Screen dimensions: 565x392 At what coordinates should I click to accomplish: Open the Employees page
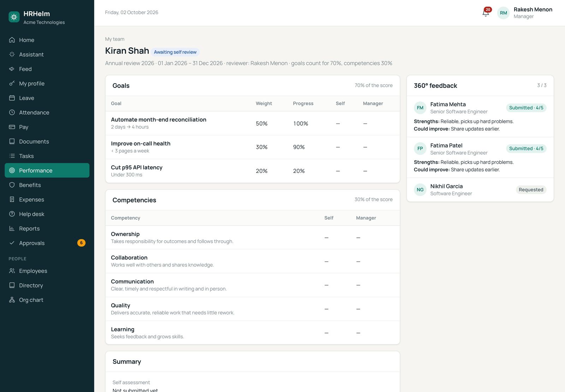point(47,271)
